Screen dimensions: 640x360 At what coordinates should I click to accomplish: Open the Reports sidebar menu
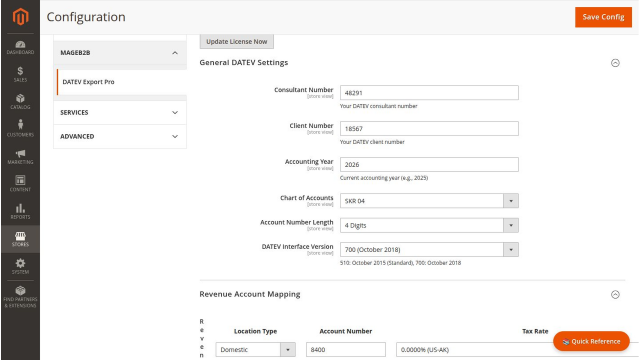coord(20,211)
